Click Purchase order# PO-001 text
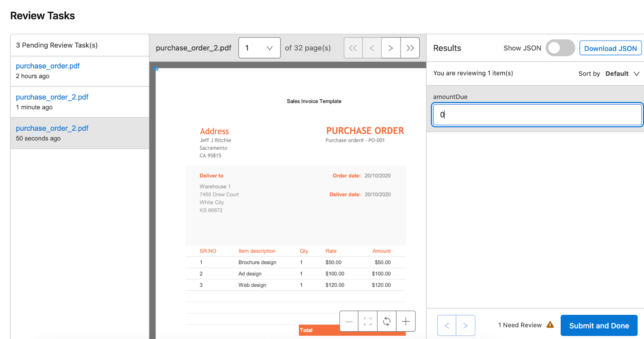 (x=355, y=140)
